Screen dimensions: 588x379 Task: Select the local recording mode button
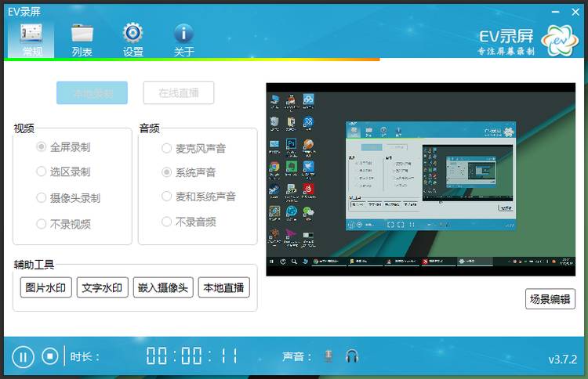click(93, 93)
